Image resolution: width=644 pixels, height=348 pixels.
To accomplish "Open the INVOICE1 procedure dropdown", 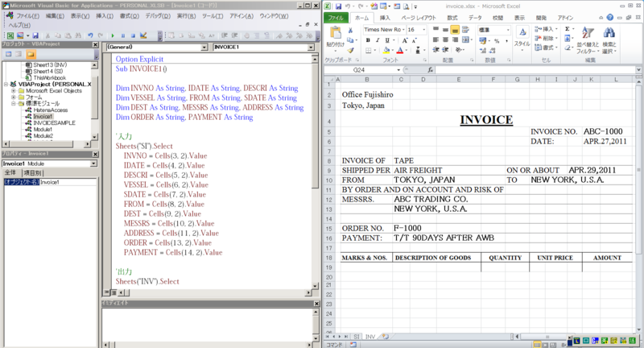I will [x=311, y=48].
